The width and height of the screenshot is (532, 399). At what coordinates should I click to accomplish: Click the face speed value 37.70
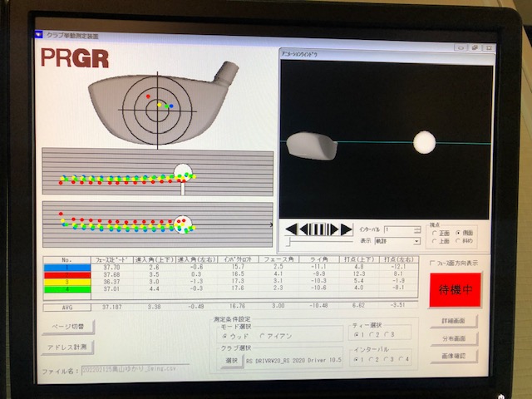pos(111,268)
